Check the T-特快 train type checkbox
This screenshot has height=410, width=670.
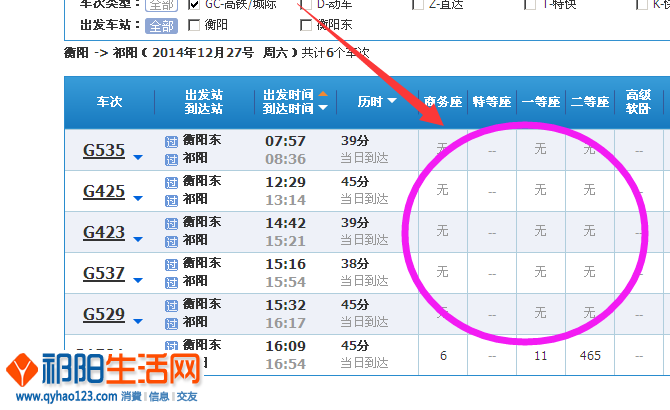tap(530, 4)
